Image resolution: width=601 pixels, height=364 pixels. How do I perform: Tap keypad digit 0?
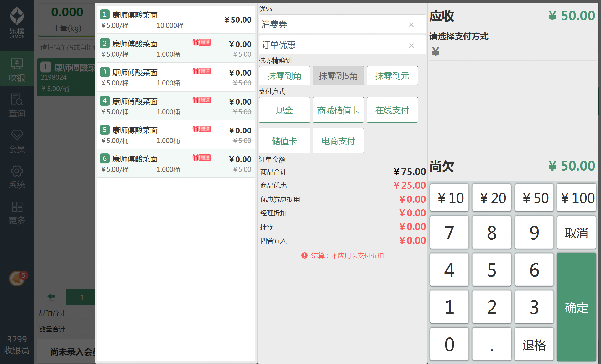point(449,344)
